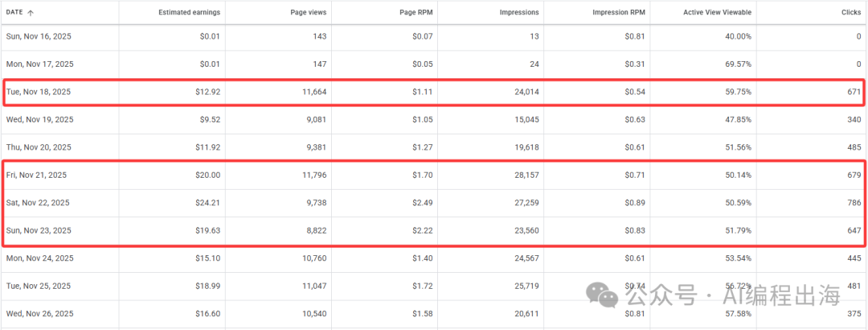Select the Sun, Nov 16, 2025 date cell
The height and width of the screenshot is (330, 868).
coord(39,36)
